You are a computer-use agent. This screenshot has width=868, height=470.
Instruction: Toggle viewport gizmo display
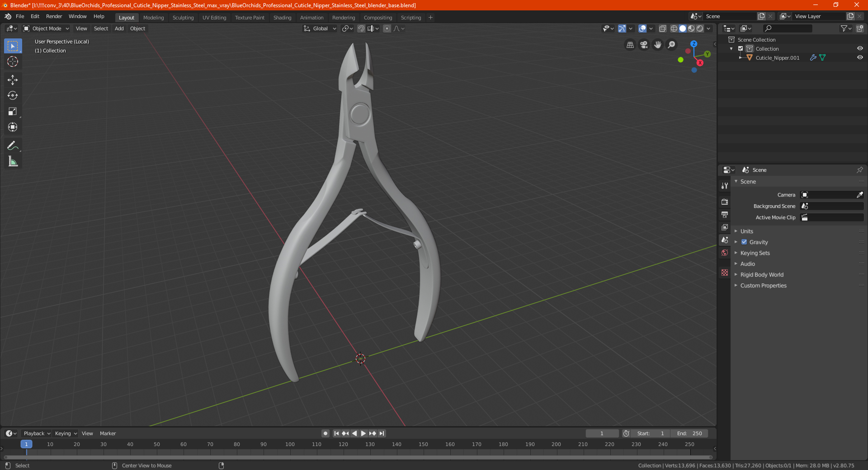622,28
